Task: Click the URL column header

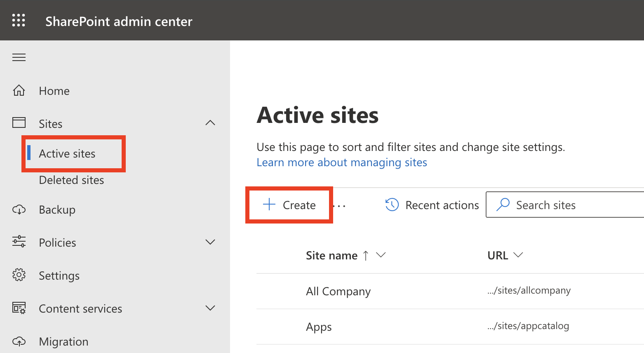Action: [x=498, y=256]
